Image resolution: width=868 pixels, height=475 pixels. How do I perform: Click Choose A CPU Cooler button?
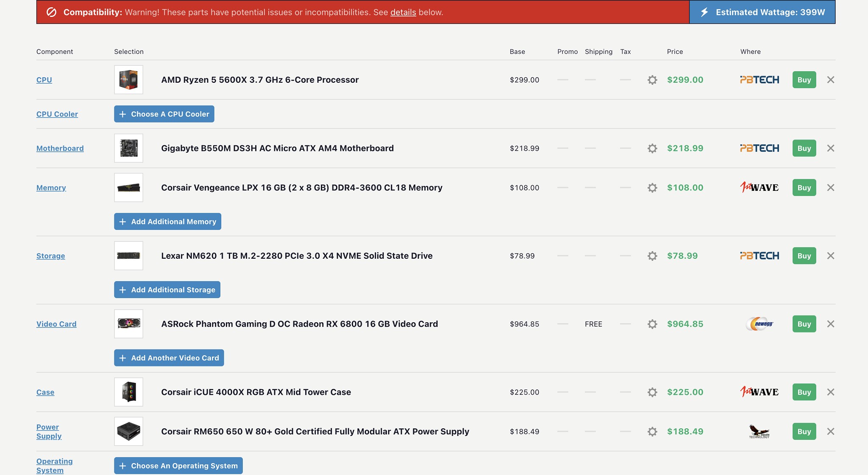point(164,114)
